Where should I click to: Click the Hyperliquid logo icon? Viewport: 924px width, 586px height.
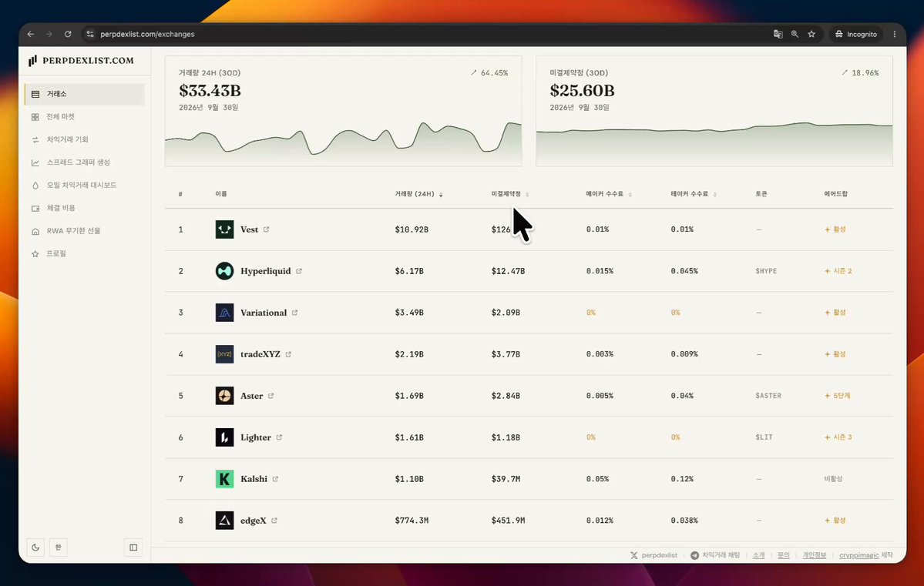tap(224, 271)
